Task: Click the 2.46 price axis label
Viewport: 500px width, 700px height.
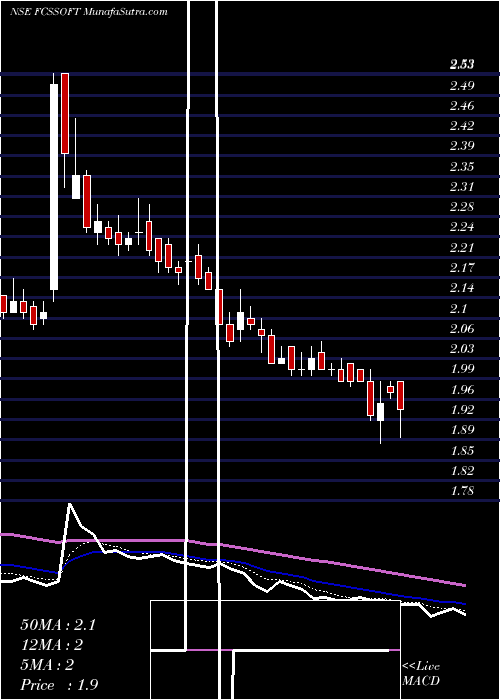Action: [461, 106]
